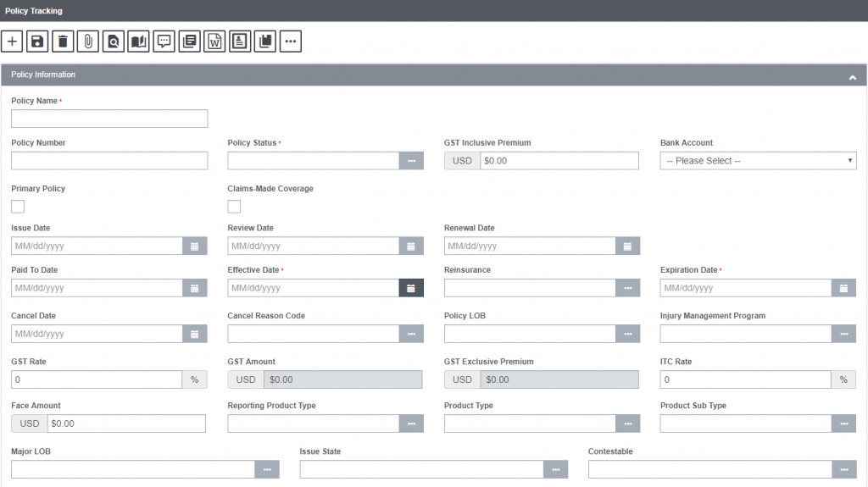Viewport: 868px width, 487px height.
Task: Click the Delete trash can icon
Action: 63,42
